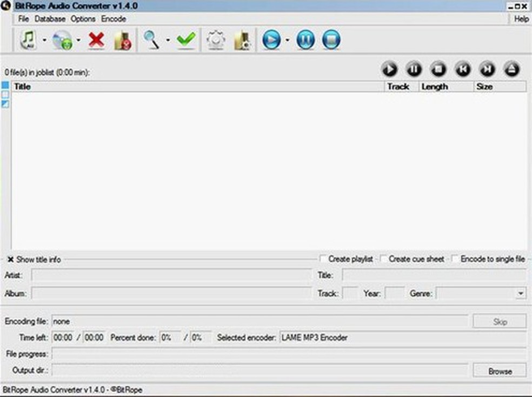Click the Skip button

click(x=500, y=321)
